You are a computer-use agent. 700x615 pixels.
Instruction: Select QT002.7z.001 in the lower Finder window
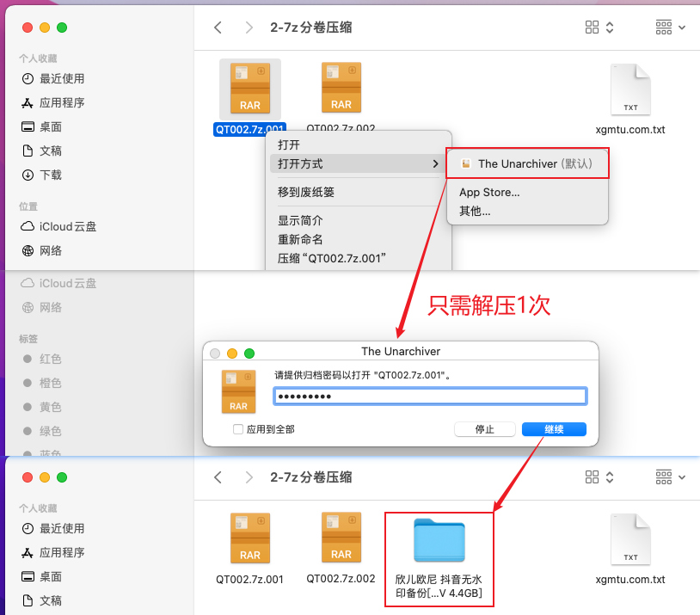[250, 549]
